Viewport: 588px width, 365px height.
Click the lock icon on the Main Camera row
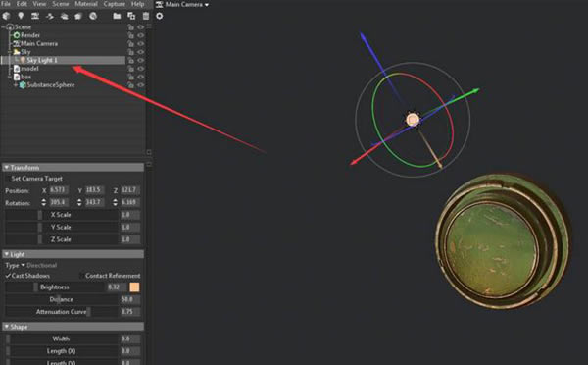pos(130,43)
